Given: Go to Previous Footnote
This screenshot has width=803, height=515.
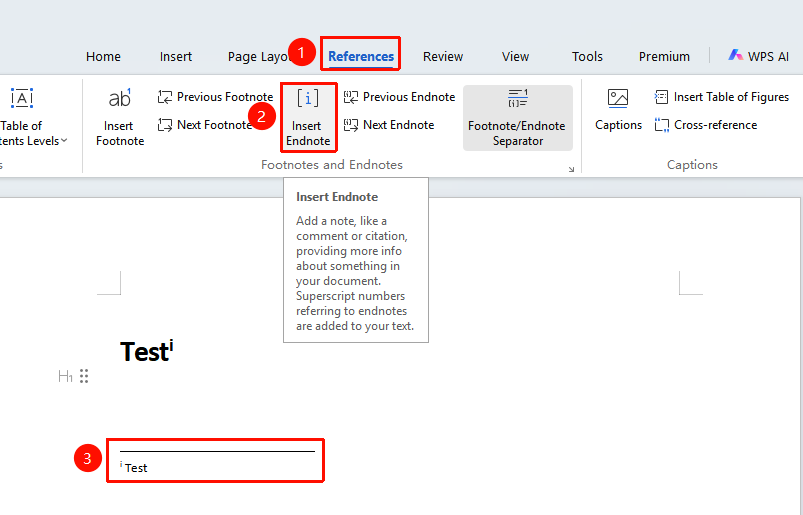Looking at the screenshot, I should coord(216,97).
